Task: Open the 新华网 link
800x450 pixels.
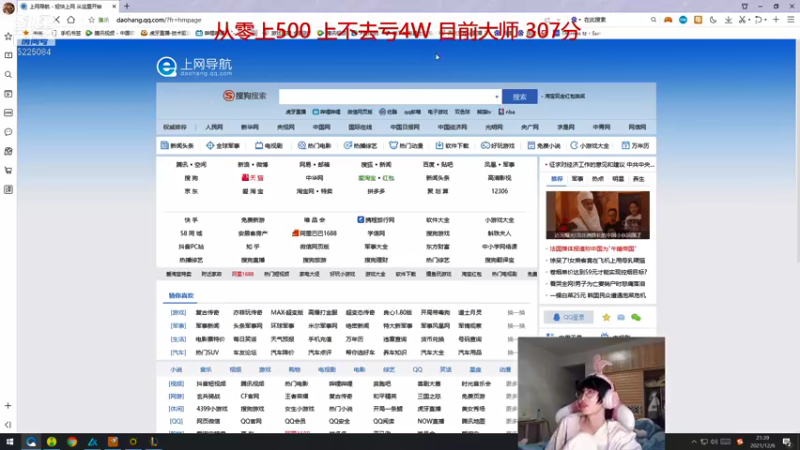Action: click(x=249, y=127)
